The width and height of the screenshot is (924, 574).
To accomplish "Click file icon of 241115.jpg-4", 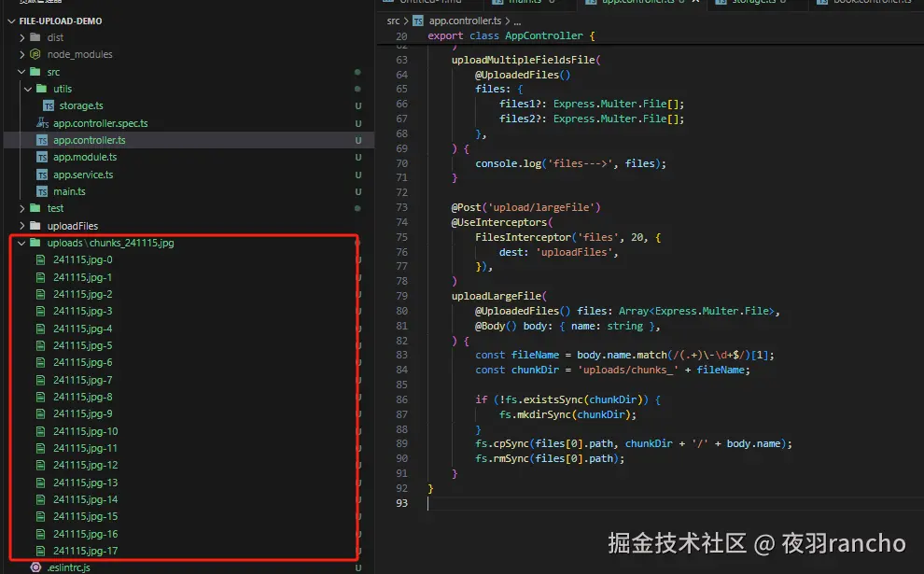I will 41,329.
